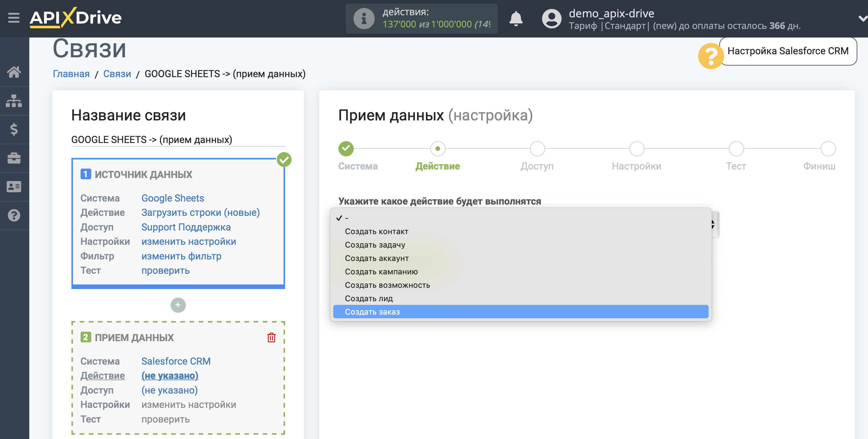Screen dimensions: 868x439
Task: Select the Настройки step circle
Action: pos(637,148)
